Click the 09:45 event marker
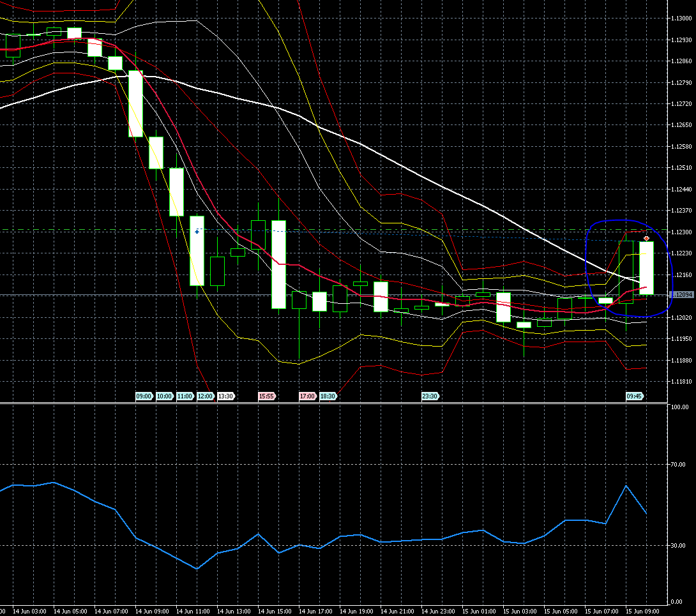 634,396
